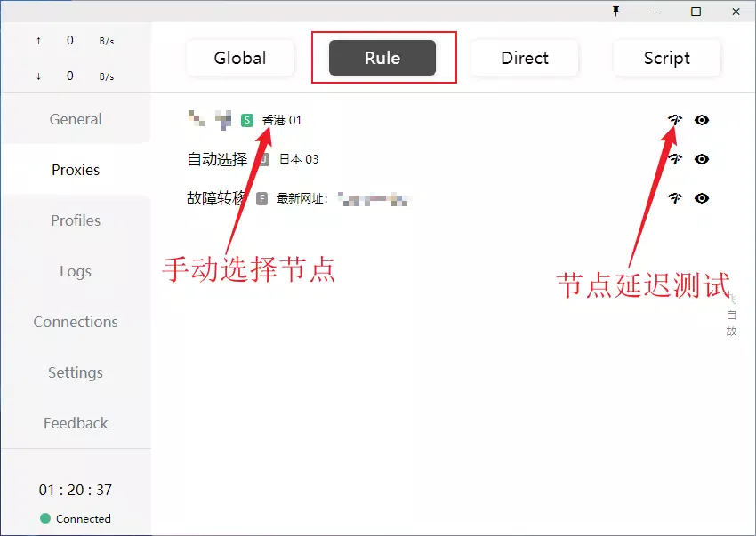Toggle eye icon for the 自动选择 group
The width and height of the screenshot is (756, 536).
coord(702,159)
